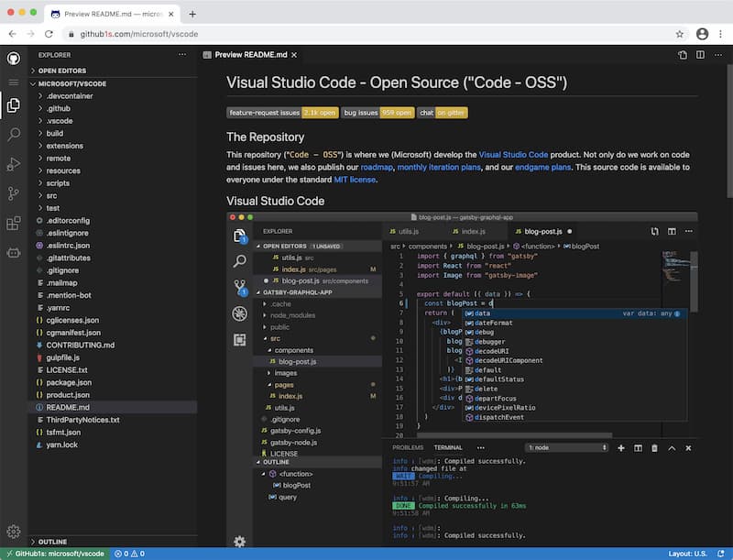733x560 pixels.
Task: Open the hamburger menu in activity bar
Action: (x=14, y=82)
